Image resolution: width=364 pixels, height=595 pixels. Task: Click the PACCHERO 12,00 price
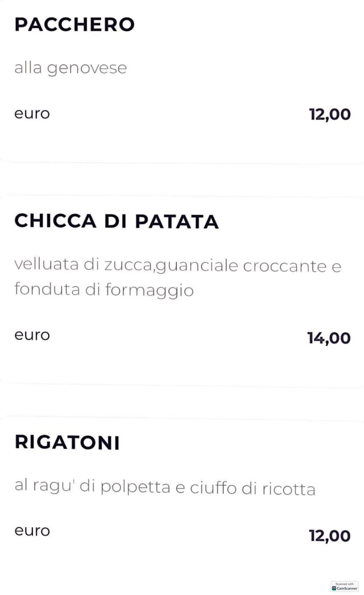pos(329,114)
